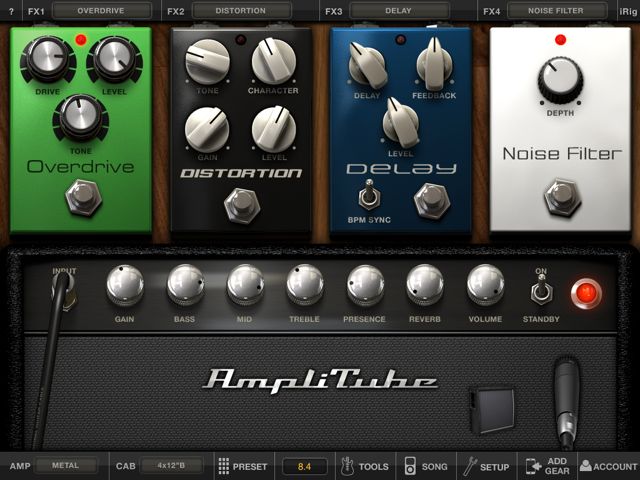Image resolution: width=640 pixels, height=480 pixels.
Task: Adjust the Overdrive TONE knob
Action: click(x=80, y=118)
